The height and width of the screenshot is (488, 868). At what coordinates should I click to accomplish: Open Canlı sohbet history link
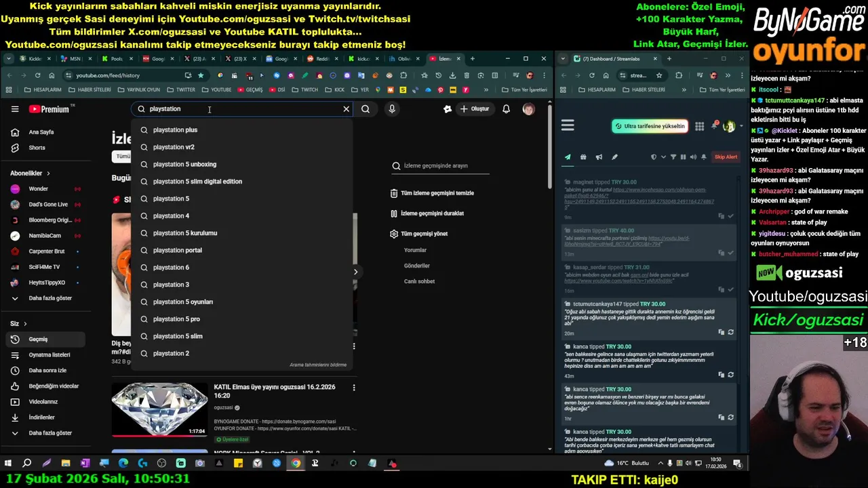(x=419, y=281)
